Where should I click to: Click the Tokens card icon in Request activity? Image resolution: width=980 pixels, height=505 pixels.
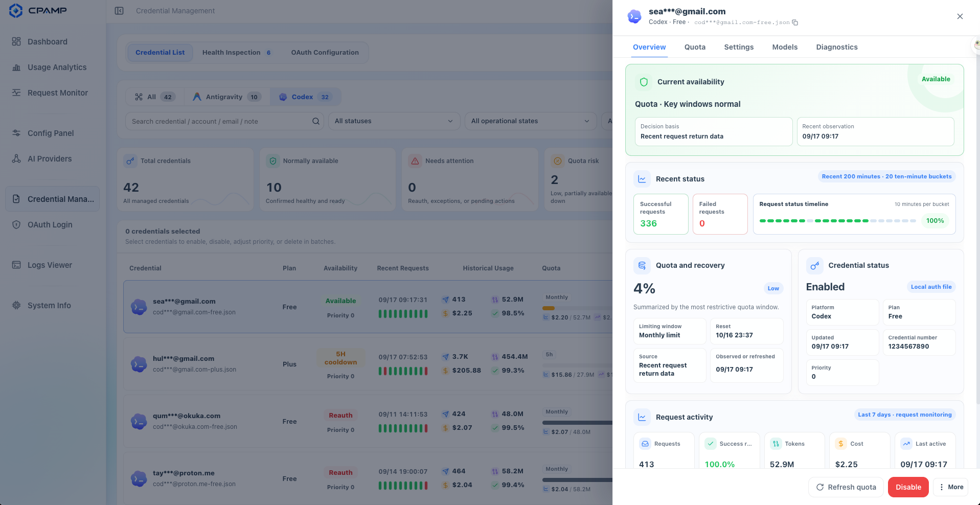[776, 444]
